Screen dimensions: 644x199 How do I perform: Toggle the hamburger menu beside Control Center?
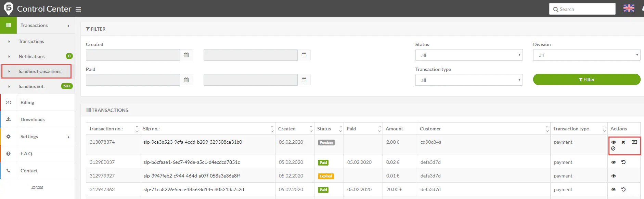click(78, 10)
